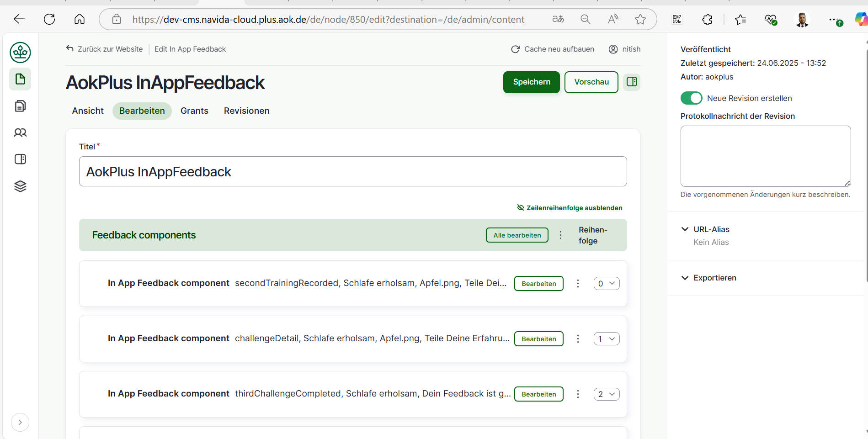This screenshot has width=868, height=439.
Task: Open browser extensions puzzle icon
Action: pyautogui.click(x=707, y=19)
